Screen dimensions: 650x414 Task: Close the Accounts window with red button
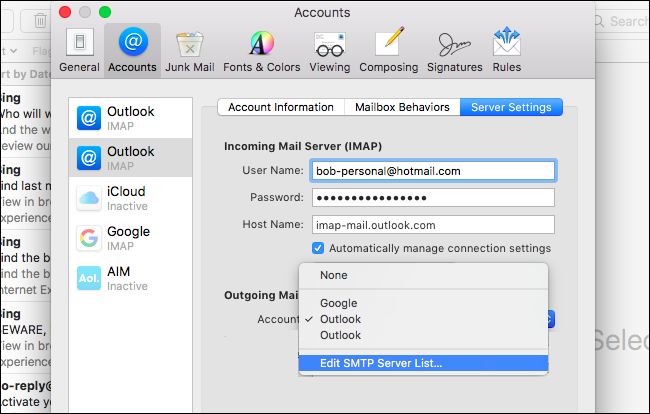(x=65, y=12)
